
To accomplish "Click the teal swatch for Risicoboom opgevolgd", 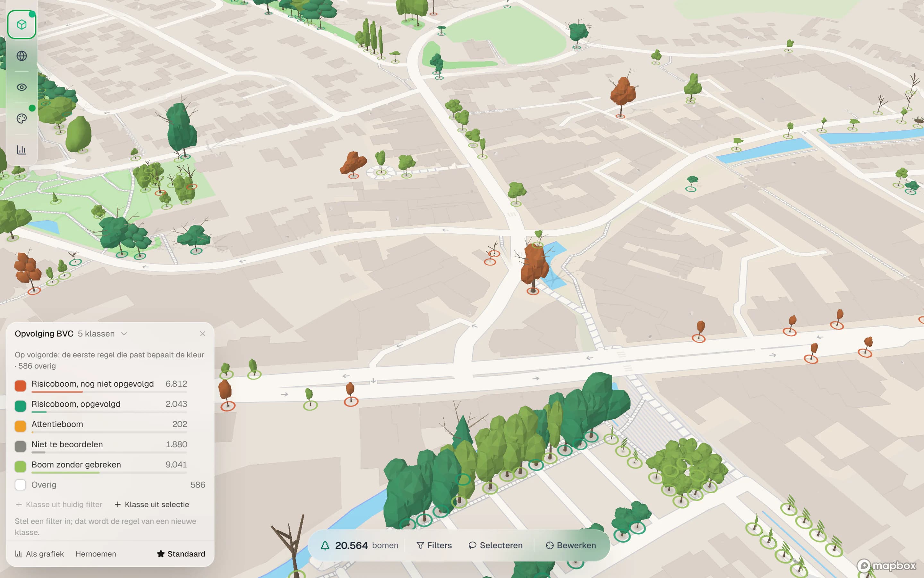I will (20, 406).
